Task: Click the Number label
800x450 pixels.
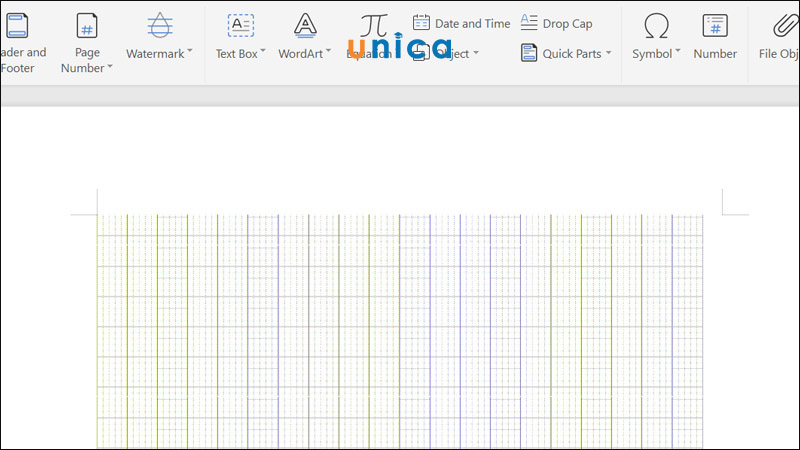Action: click(715, 54)
